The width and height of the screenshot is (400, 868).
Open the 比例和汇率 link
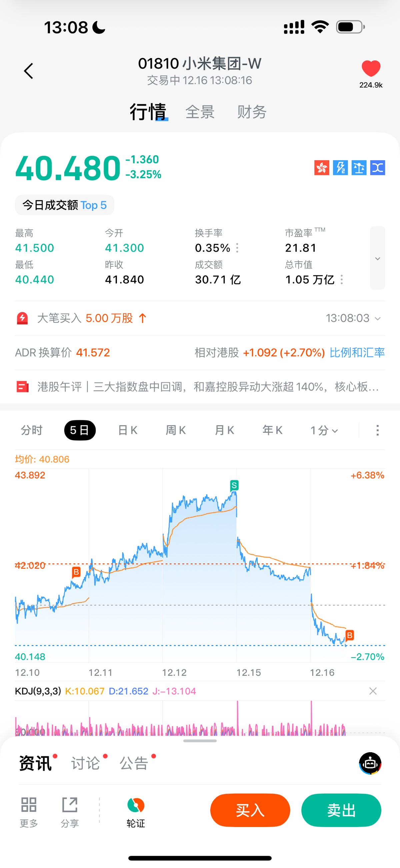(x=357, y=353)
